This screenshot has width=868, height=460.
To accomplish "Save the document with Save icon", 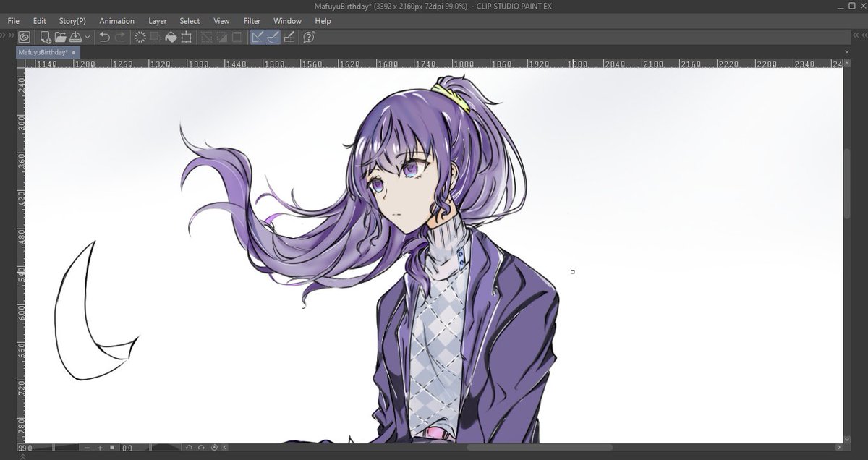I will pos(75,37).
